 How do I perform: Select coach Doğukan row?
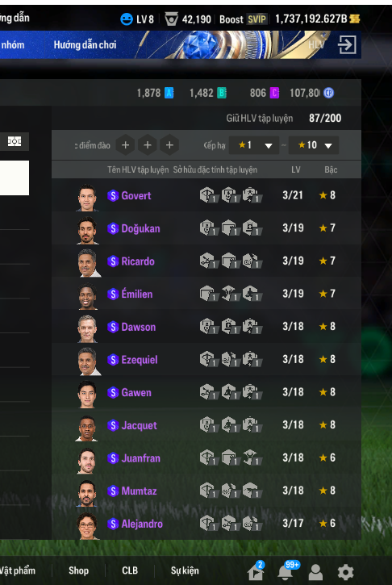[206, 228]
